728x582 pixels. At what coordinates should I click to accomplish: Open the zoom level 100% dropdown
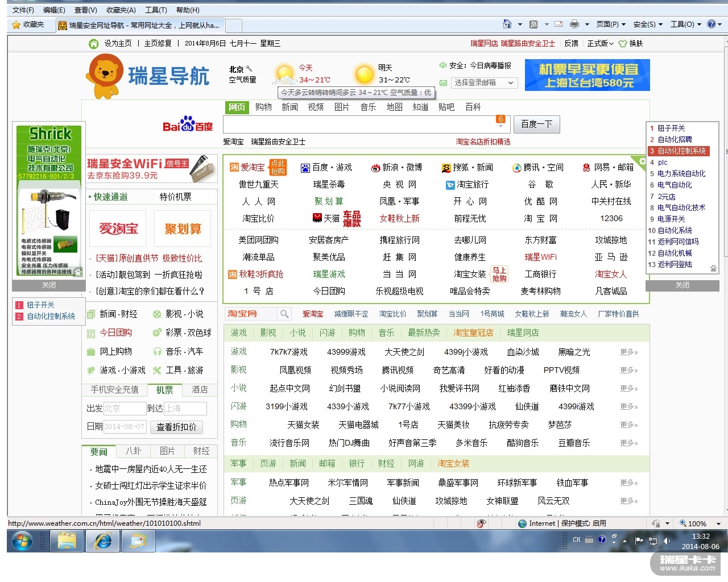tap(718, 524)
